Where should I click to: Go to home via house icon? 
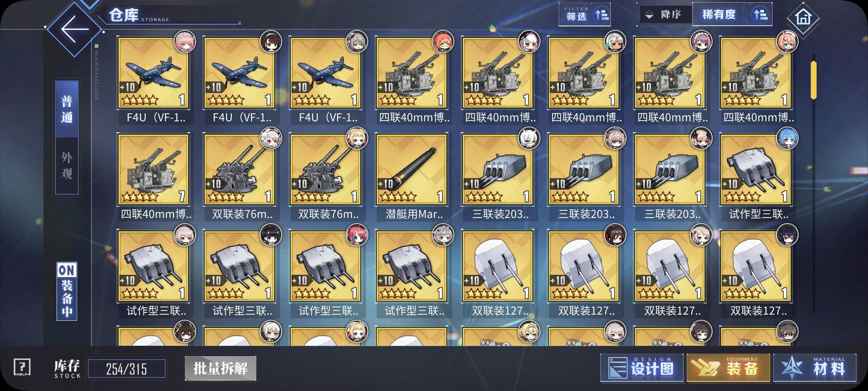coord(803,18)
